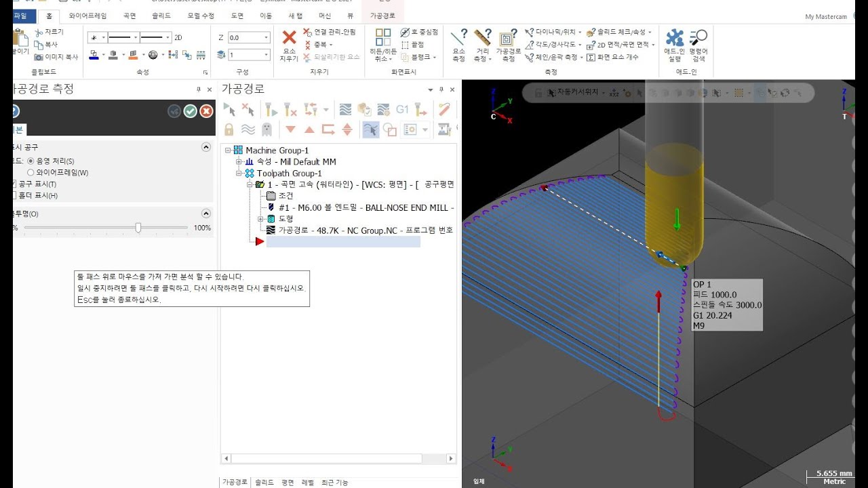Open the level number dropdown
The image size is (868, 488).
click(x=266, y=55)
